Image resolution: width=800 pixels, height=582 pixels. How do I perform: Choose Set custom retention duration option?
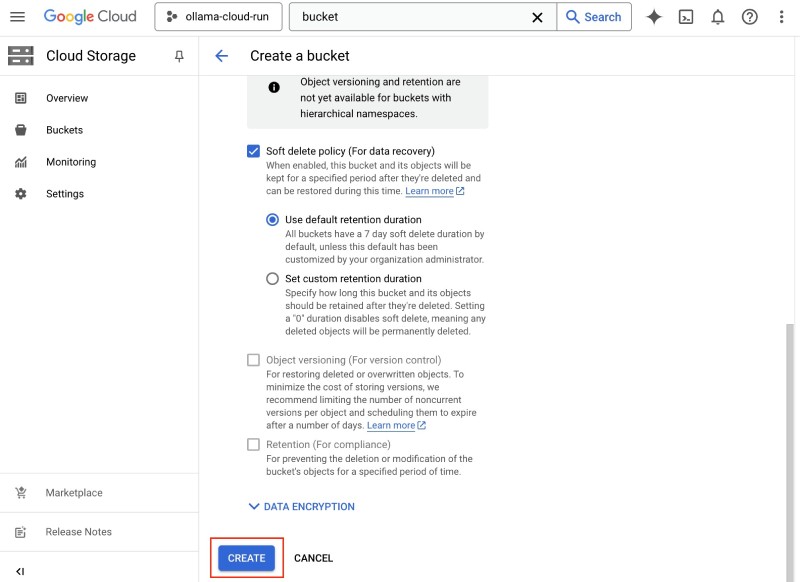(x=272, y=279)
